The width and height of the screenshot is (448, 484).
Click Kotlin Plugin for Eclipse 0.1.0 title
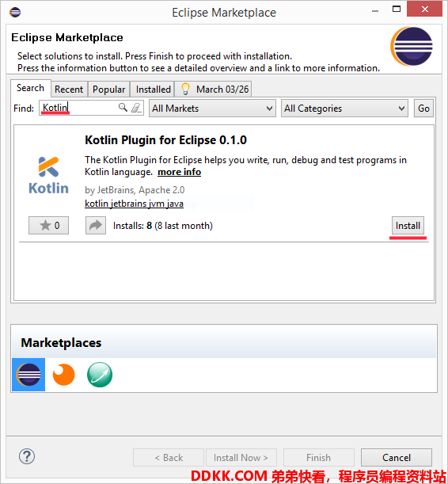(x=166, y=140)
